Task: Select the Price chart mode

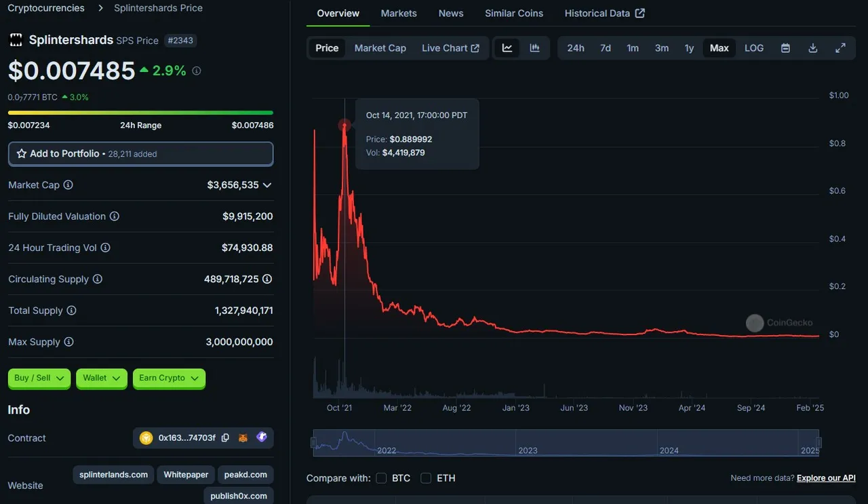Action: (x=327, y=48)
